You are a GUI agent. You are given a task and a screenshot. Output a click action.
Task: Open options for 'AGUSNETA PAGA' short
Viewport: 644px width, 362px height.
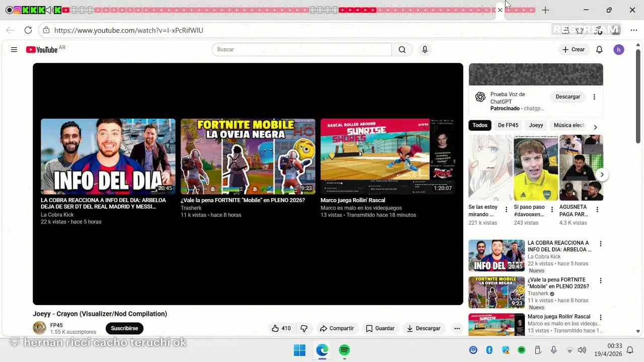coord(597,210)
